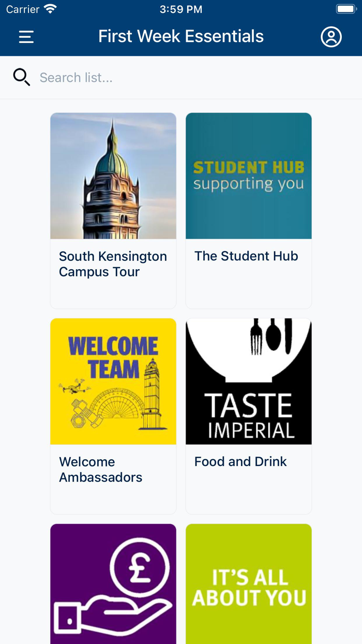Image resolution: width=362 pixels, height=644 pixels.
Task: Tap the 3:59 PM clock display
Action: click(180, 8)
